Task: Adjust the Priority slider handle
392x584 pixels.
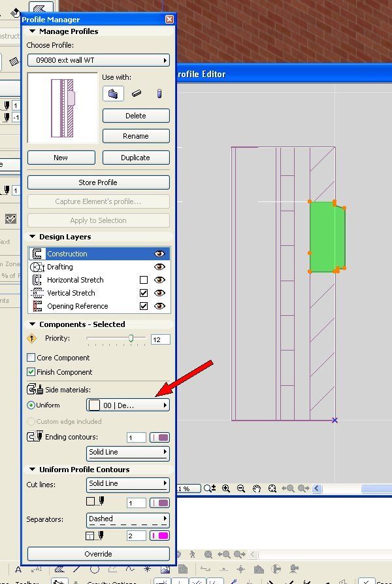Action: pyautogui.click(x=131, y=338)
